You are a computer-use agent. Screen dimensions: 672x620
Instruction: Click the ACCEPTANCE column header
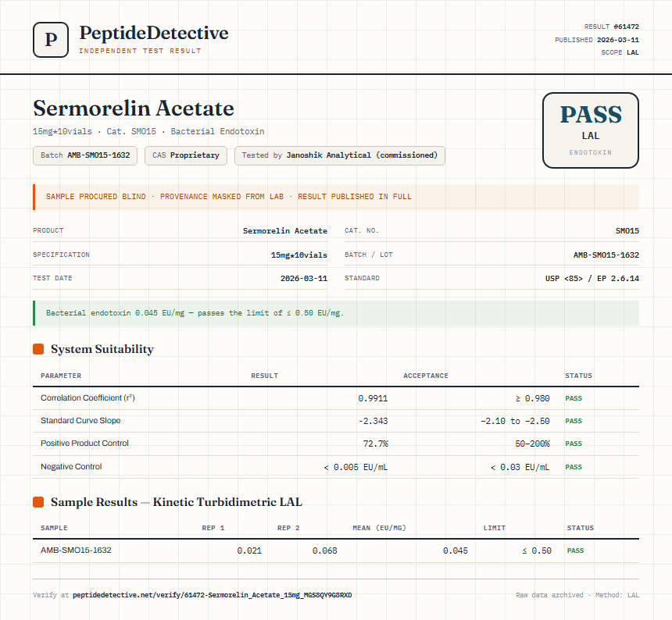pyautogui.click(x=426, y=376)
